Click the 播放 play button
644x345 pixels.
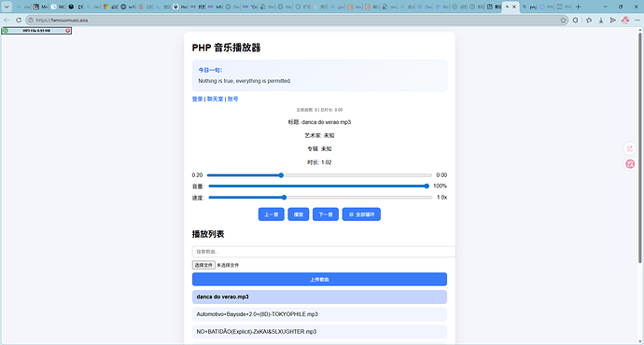298,214
